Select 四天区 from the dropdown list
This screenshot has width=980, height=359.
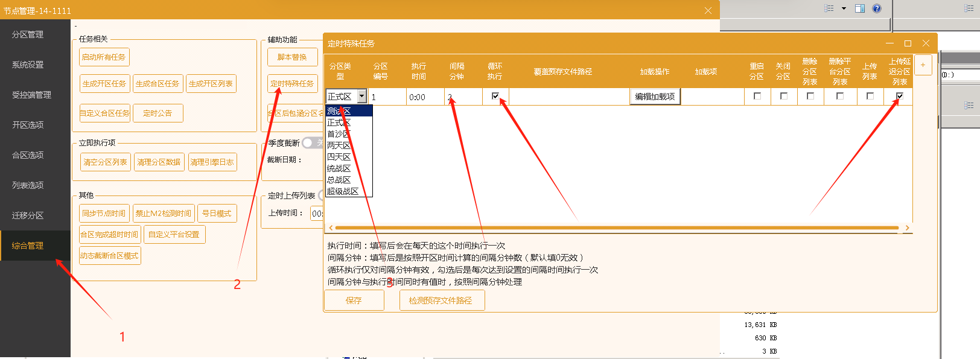(x=349, y=157)
